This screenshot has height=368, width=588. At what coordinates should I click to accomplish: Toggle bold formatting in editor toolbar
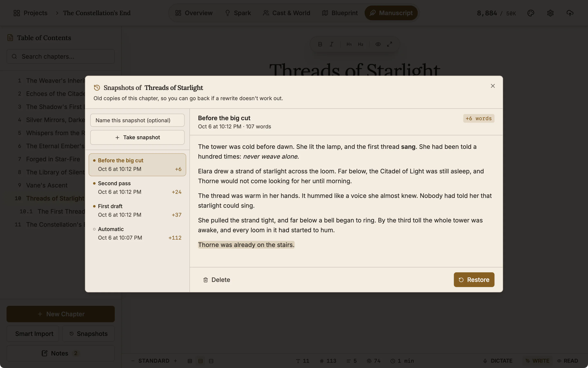(320, 44)
